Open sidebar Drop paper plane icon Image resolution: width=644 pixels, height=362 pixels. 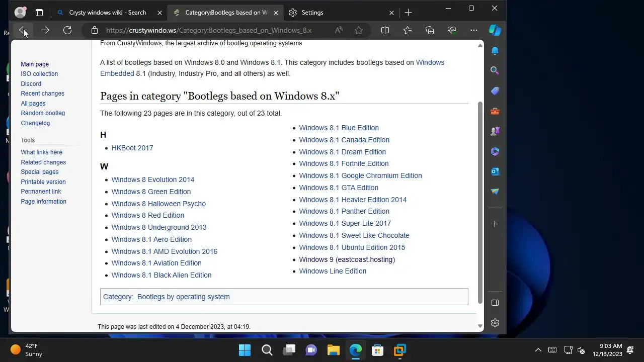(495, 192)
